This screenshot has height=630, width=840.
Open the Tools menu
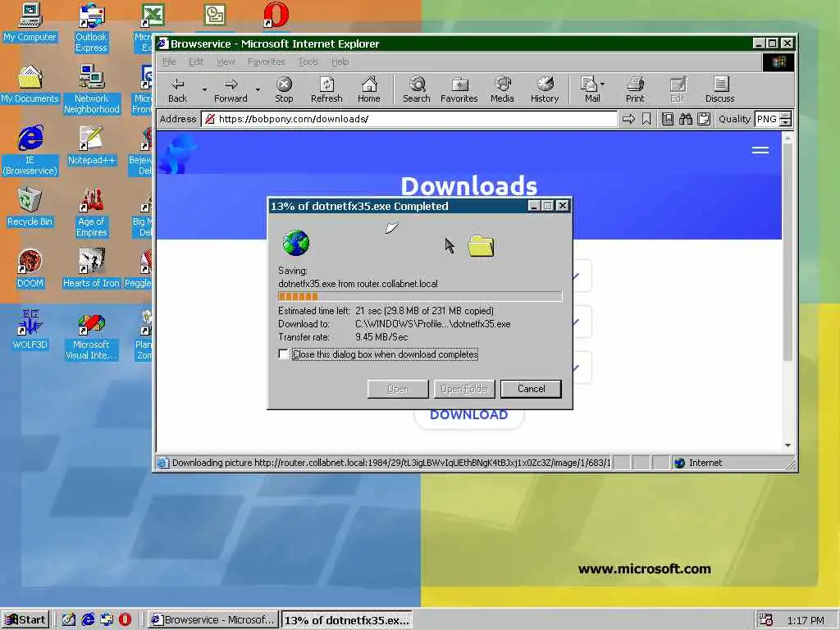pyautogui.click(x=308, y=62)
